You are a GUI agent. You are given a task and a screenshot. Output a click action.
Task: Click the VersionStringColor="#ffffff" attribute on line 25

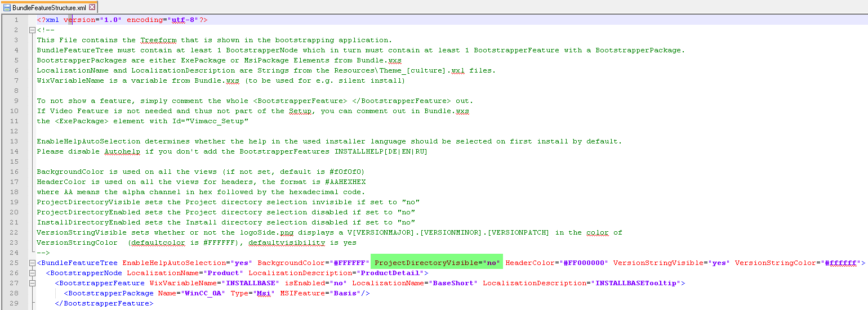[x=796, y=263]
